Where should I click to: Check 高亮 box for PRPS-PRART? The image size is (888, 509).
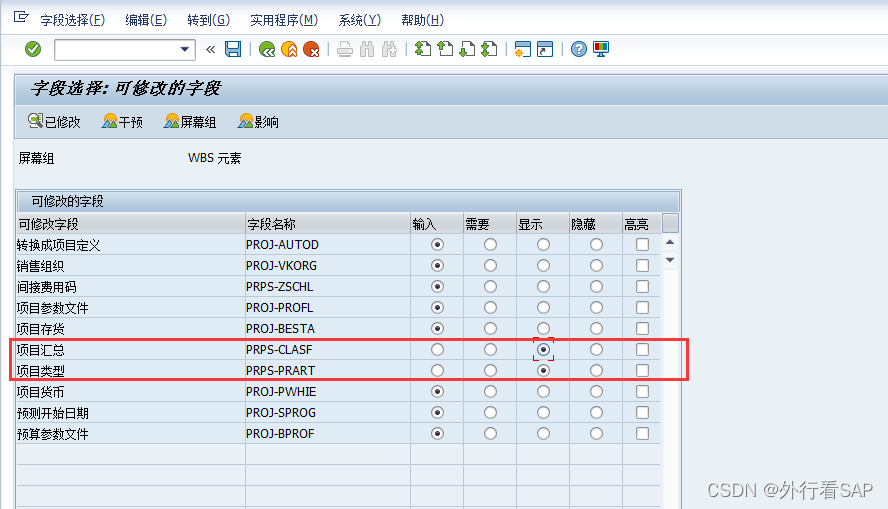coord(642,370)
